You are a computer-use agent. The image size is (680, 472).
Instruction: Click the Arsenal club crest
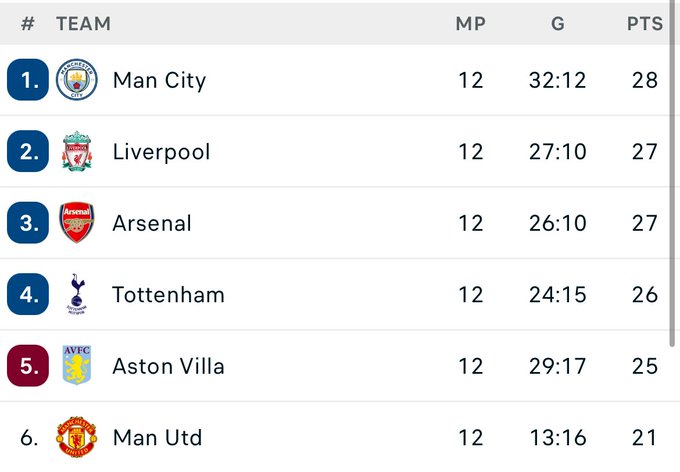tap(77, 223)
